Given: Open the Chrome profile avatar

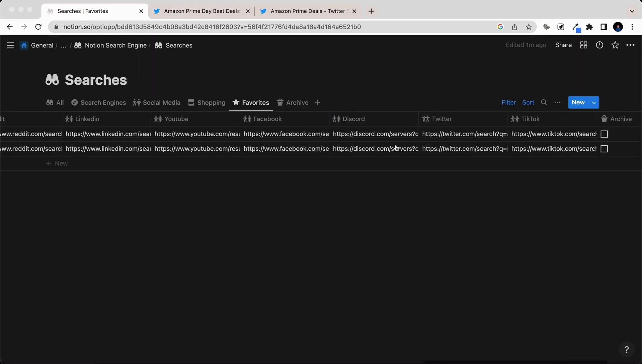Looking at the screenshot, I should 618,27.
